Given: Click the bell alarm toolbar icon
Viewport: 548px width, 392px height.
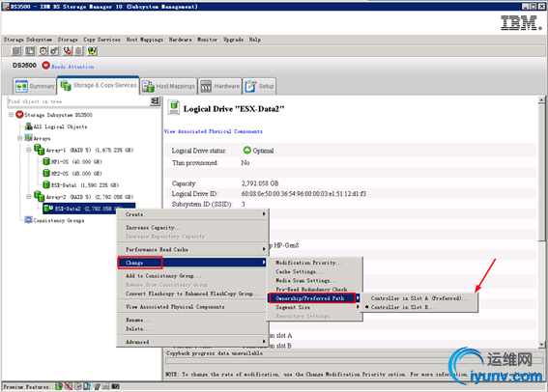Looking at the screenshot, I should click(79, 51).
